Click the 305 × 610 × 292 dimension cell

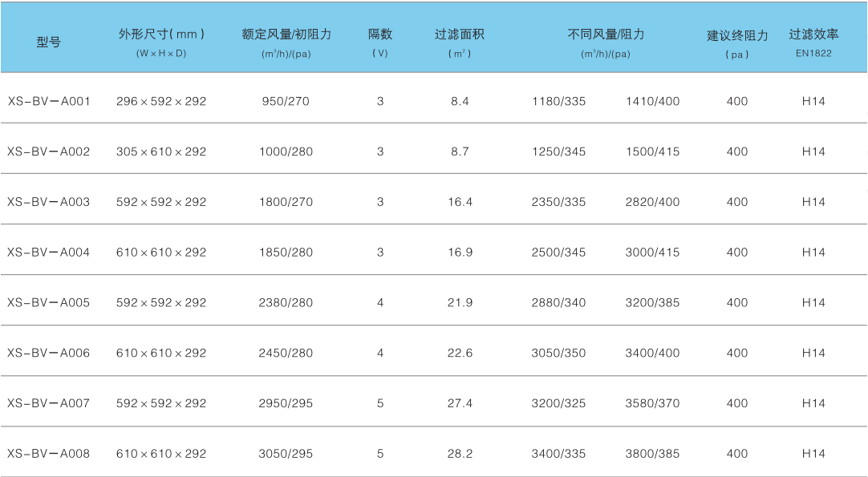(161, 152)
